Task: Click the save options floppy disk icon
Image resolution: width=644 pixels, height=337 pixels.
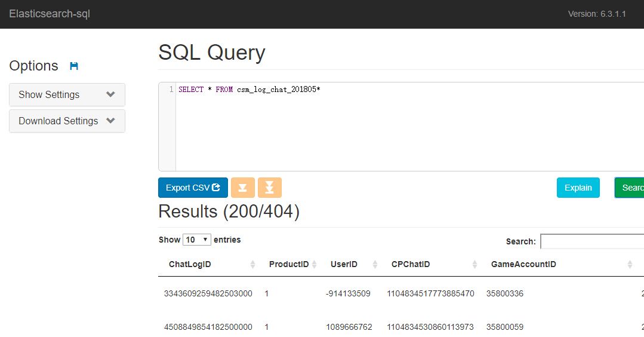Action: pyautogui.click(x=74, y=66)
